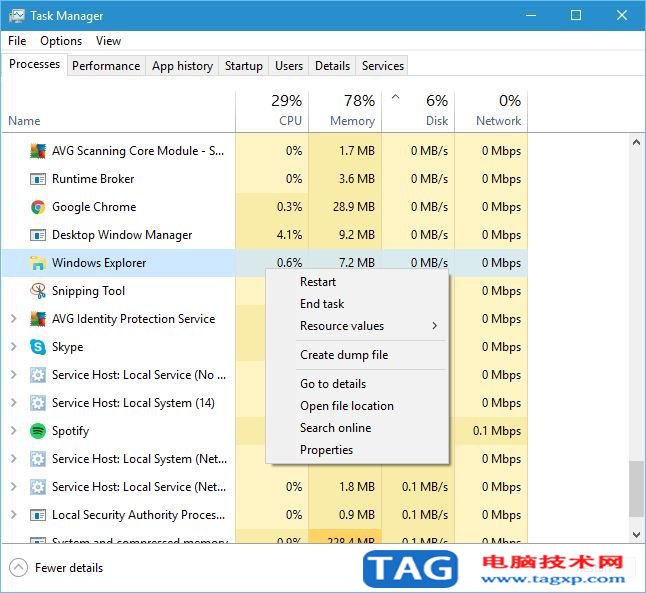Click the Spotify process icon

point(38,431)
